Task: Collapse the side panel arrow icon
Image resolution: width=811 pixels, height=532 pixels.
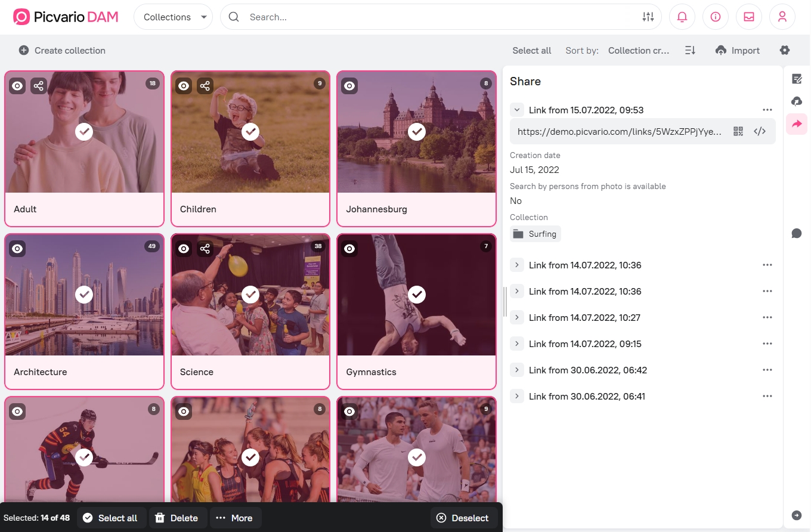Action: point(797,515)
